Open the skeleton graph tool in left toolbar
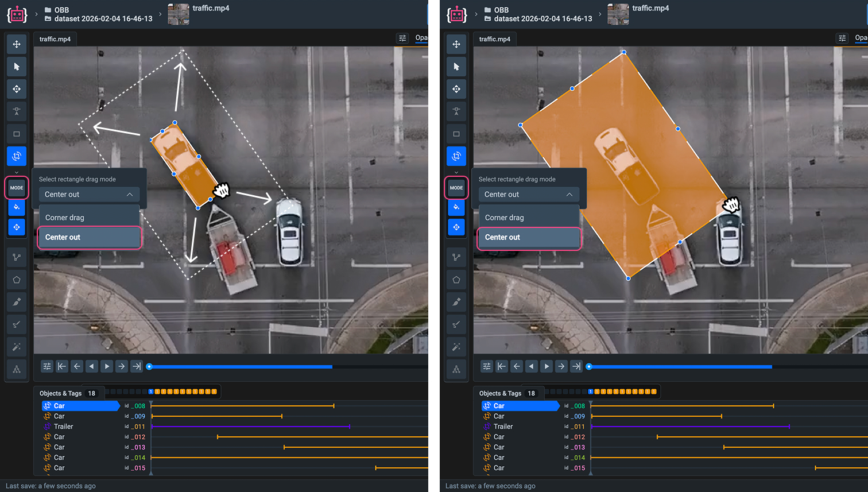Viewport: 868px width, 492px height. (x=17, y=369)
